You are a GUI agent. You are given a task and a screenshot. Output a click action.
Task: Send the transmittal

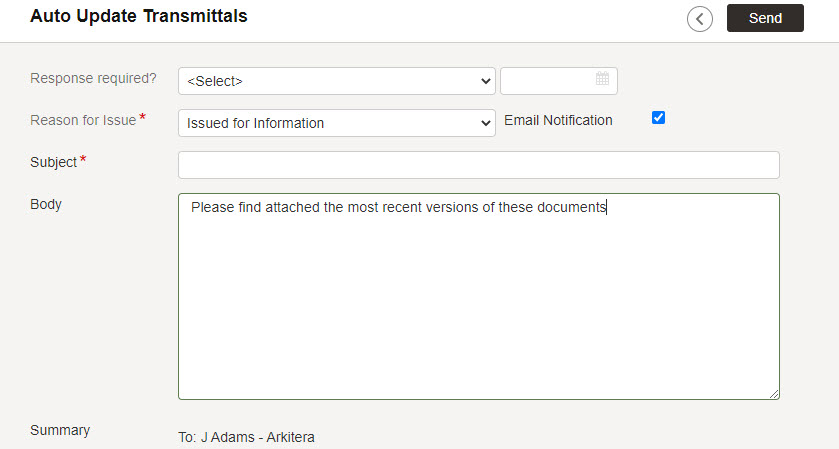[x=765, y=18]
